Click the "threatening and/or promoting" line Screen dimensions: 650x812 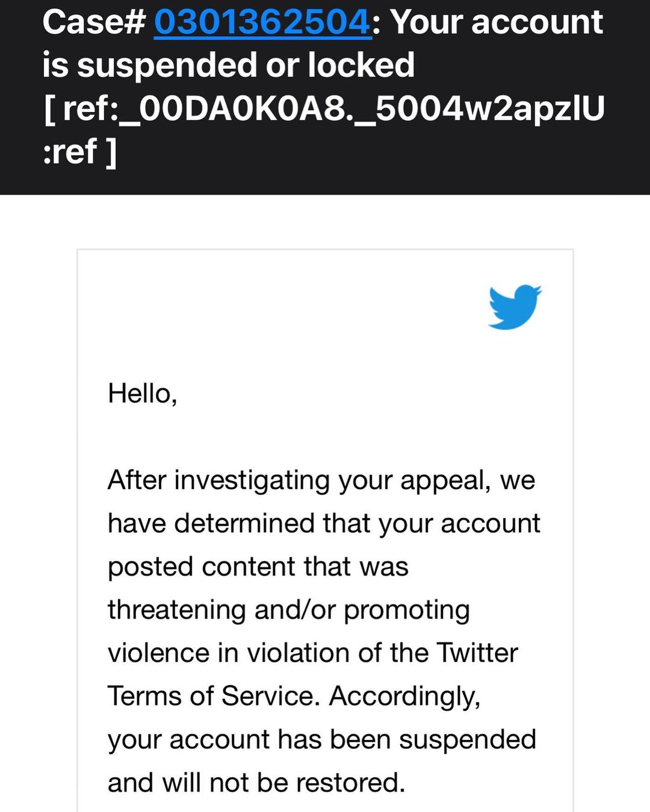point(288,610)
